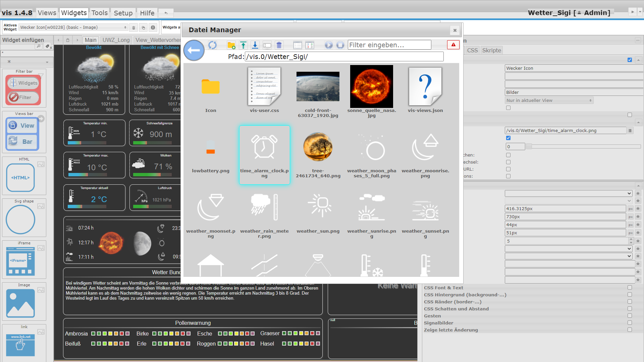Enable CSS Font & Text checkbox
The height and width of the screenshot is (362, 644).
click(630, 288)
